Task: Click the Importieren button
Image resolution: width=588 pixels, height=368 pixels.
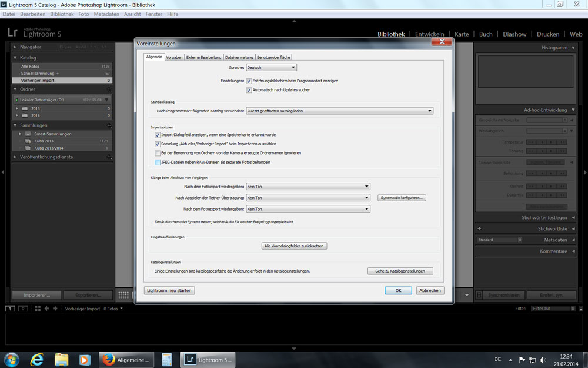Action: pos(36,295)
